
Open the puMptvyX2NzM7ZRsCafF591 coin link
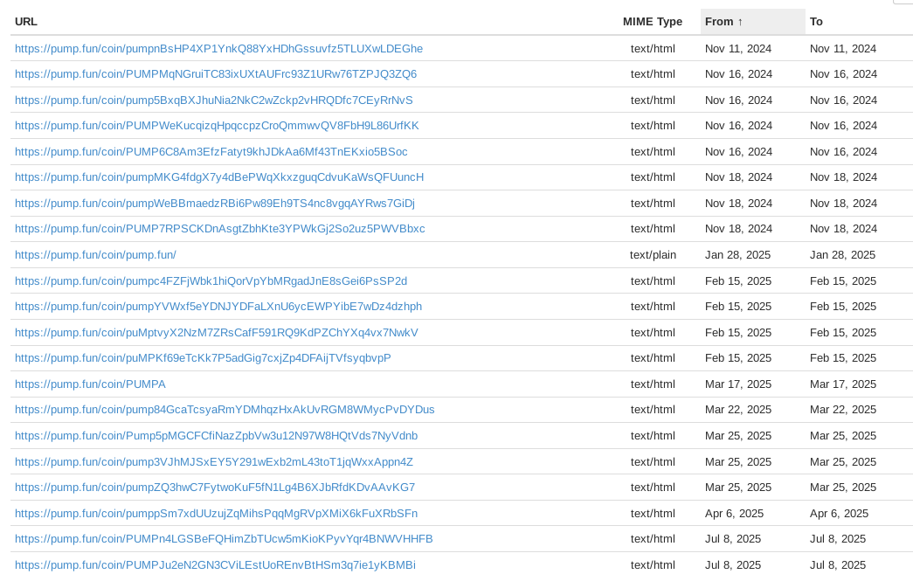[x=217, y=332]
